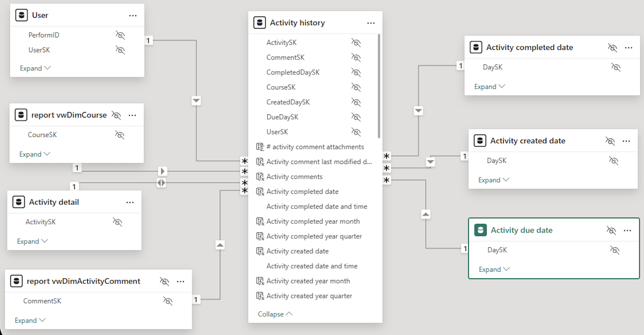Screen dimensions: 644x335
Task: Toggle hidden state of Activity completed date table
Action: click(612, 48)
